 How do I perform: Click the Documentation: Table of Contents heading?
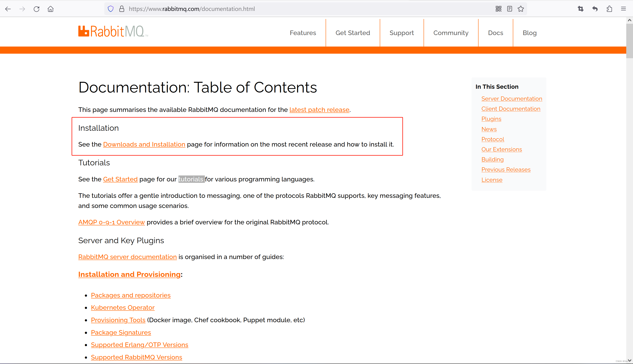pyautogui.click(x=198, y=87)
